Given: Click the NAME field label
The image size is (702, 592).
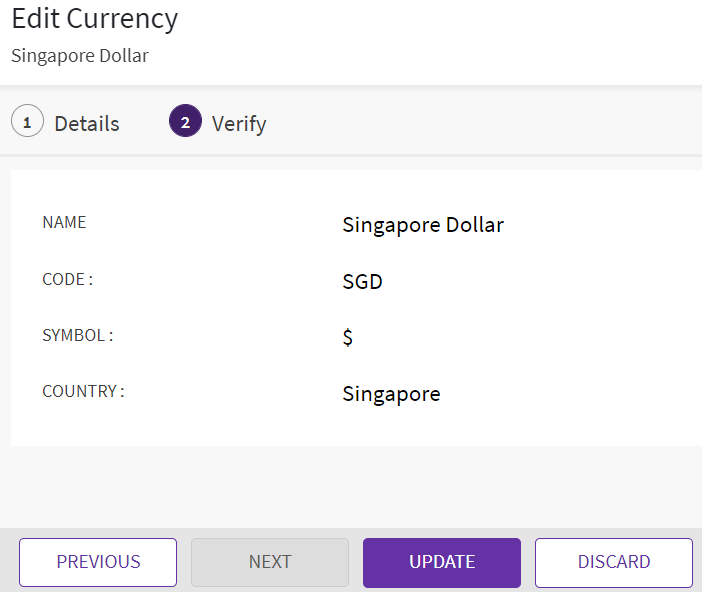Looking at the screenshot, I should click(x=64, y=222).
